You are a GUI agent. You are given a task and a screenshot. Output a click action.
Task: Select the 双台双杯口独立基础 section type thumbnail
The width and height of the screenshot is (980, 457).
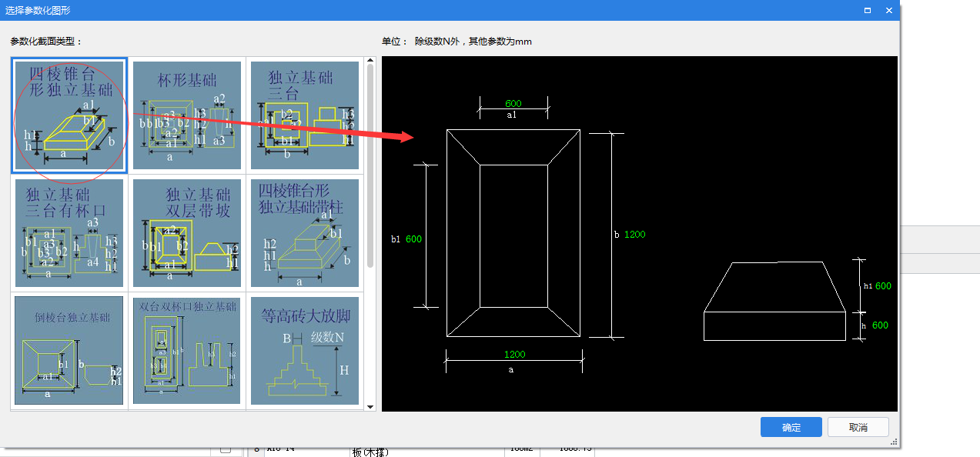187,350
